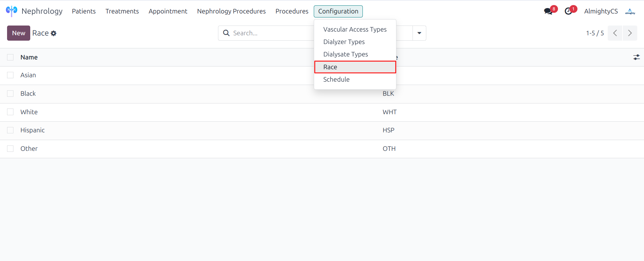The width and height of the screenshot is (644, 261).
Task: Select the Asian row checkbox
Action: click(10, 75)
